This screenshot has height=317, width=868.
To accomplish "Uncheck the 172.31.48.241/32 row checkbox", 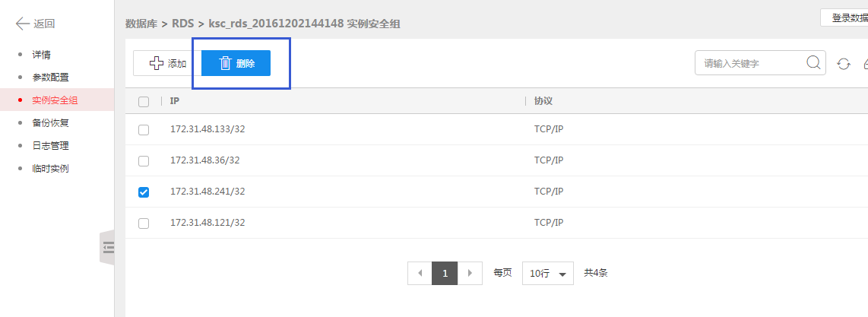I will [144, 192].
